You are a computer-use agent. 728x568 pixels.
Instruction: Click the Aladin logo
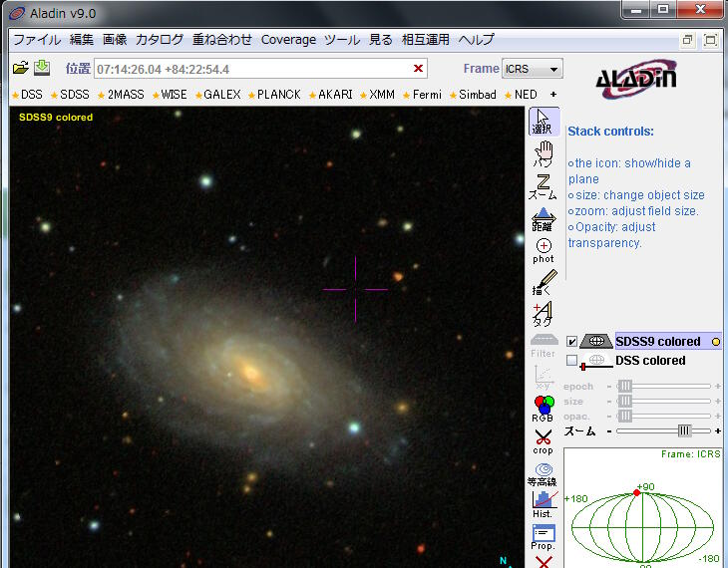coord(638,79)
